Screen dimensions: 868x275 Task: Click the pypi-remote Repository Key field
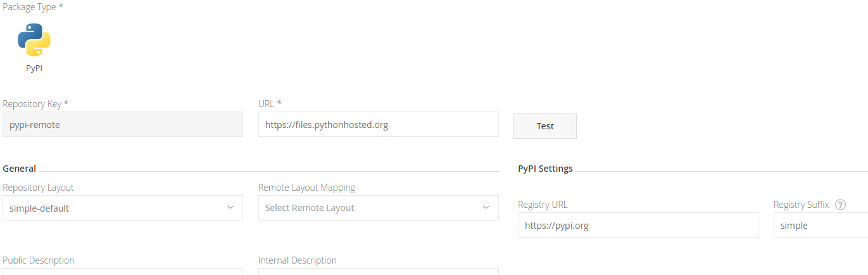coord(122,125)
